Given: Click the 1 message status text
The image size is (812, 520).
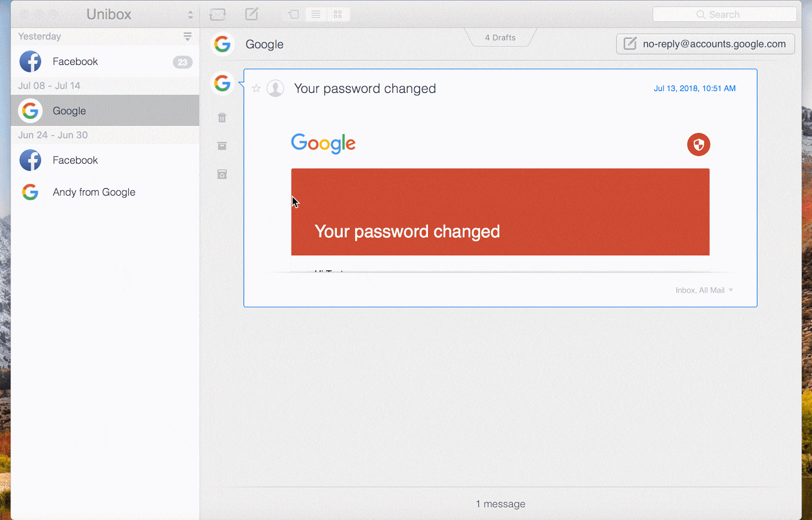Looking at the screenshot, I should (501, 504).
